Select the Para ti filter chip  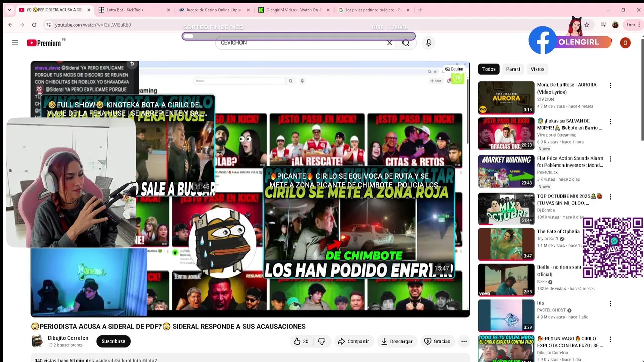click(x=513, y=69)
